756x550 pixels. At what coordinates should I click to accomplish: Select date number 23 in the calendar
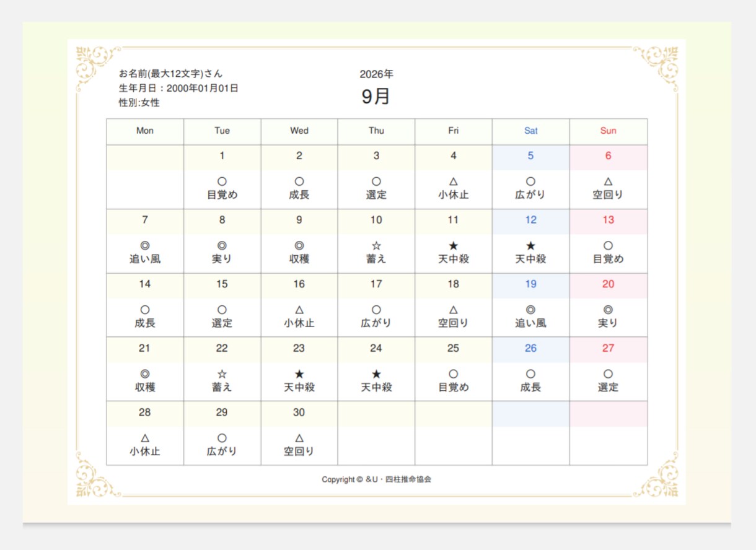(299, 348)
